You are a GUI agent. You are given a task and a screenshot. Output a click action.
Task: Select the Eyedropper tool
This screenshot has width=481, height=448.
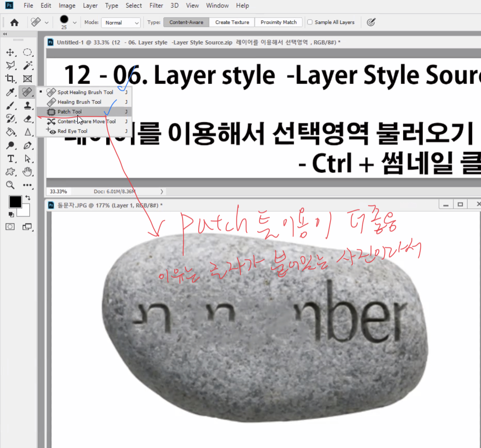coord(10,92)
